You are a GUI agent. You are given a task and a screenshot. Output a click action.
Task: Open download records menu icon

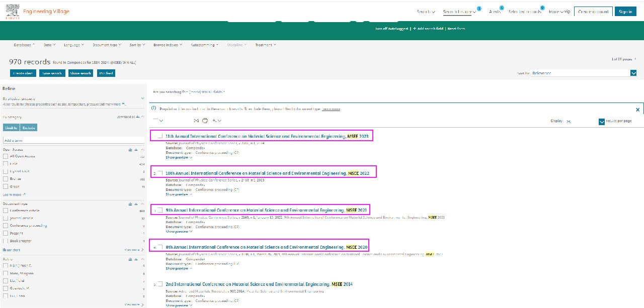tap(217, 121)
